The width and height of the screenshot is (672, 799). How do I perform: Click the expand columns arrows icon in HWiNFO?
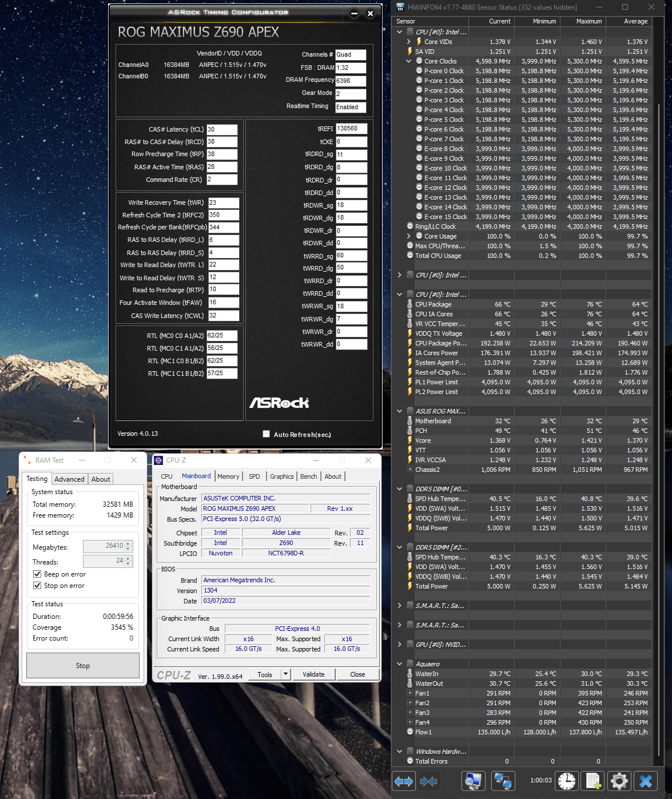click(404, 781)
